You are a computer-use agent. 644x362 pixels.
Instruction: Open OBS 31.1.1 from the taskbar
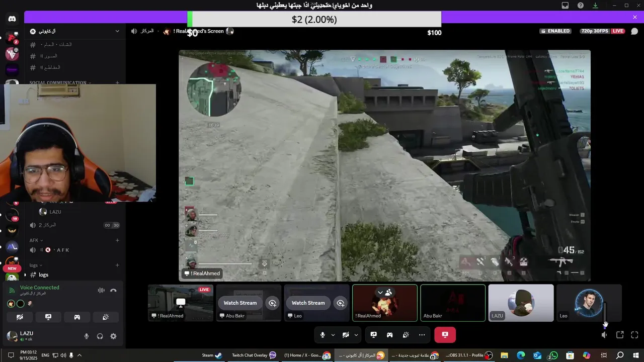(x=469, y=355)
